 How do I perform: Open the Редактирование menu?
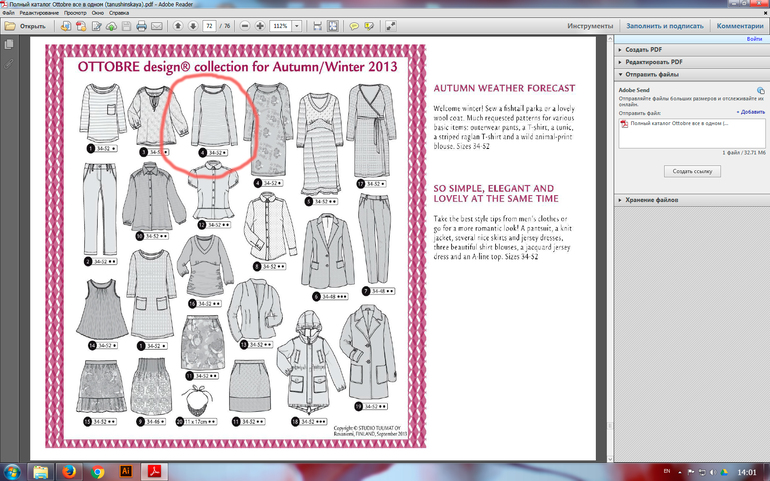(x=37, y=11)
